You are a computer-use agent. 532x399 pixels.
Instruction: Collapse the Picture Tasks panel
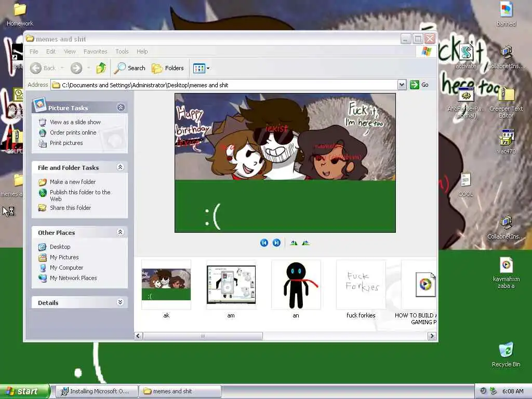121,108
